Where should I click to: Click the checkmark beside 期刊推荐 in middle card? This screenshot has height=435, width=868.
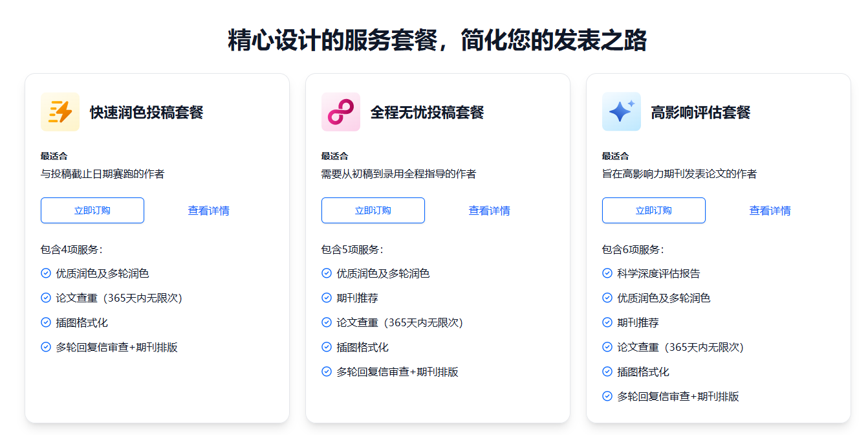click(326, 298)
